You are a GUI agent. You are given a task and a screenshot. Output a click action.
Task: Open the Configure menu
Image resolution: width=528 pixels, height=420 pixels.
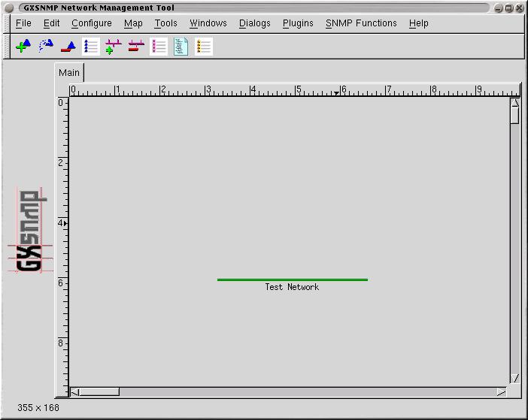point(91,23)
